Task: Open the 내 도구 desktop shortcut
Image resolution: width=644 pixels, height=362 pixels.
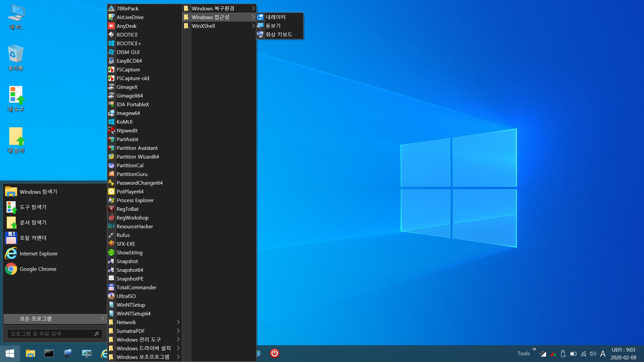Action: click(15, 99)
